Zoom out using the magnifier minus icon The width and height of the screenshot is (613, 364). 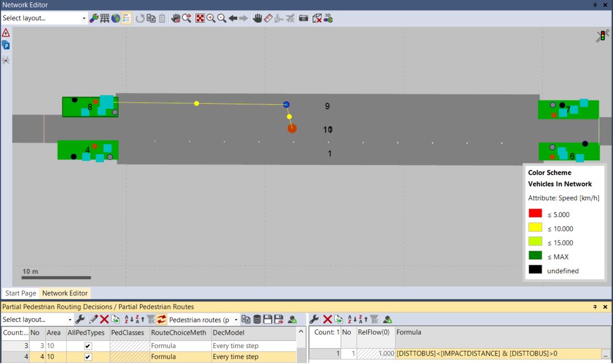[221, 18]
